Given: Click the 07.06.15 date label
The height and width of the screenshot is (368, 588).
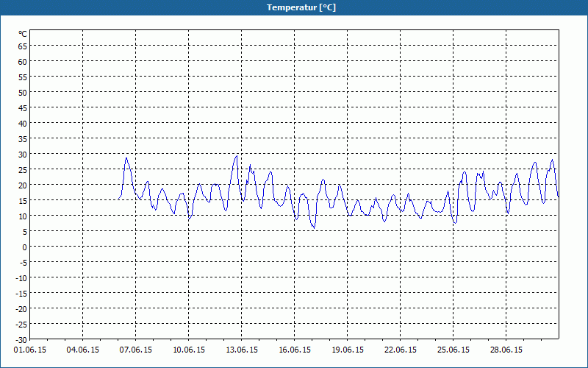Looking at the screenshot, I should (x=136, y=350).
